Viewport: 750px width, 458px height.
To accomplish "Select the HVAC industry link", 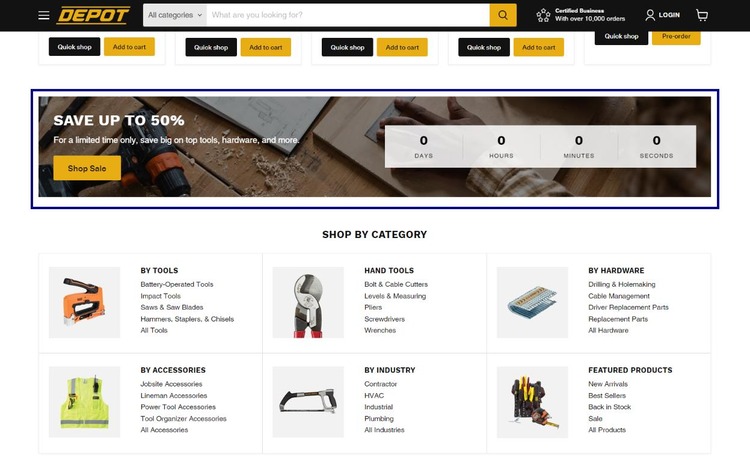I will coord(374,396).
